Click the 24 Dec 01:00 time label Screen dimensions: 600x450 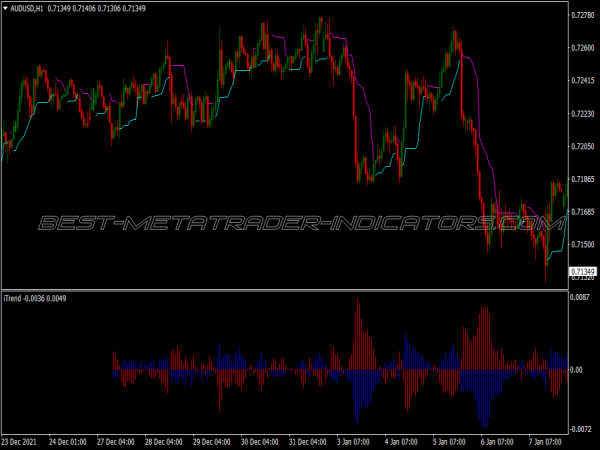(68, 442)
